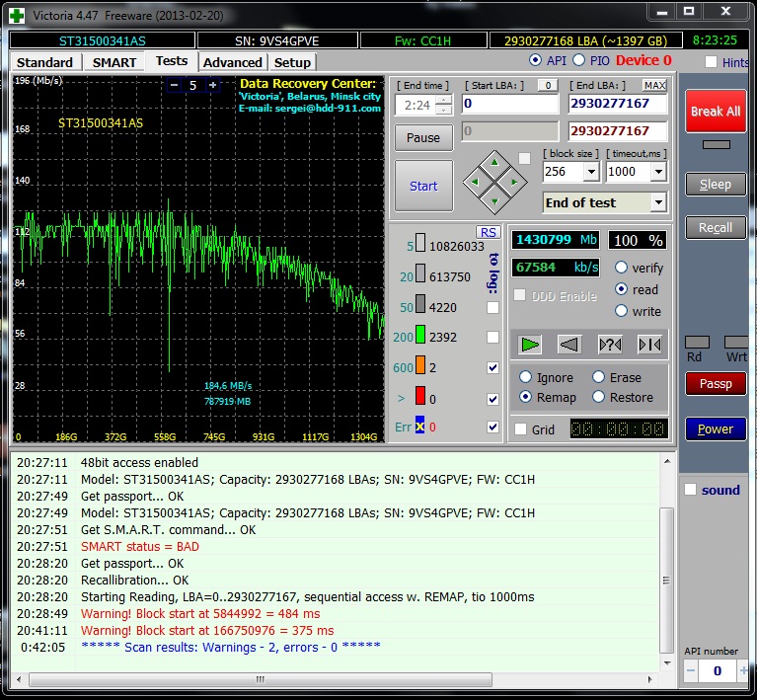757x700 pixels.
Task: Open the Advanced tab
Action: tap(232, 62)
